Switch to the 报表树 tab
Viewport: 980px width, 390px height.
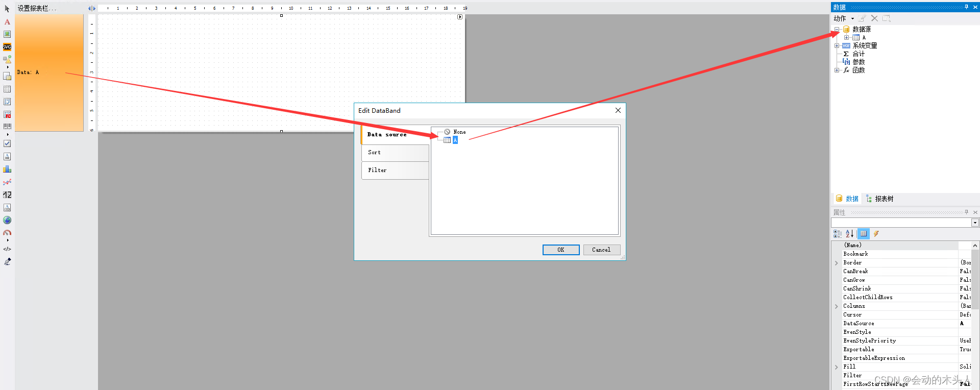tap(880, 199)
